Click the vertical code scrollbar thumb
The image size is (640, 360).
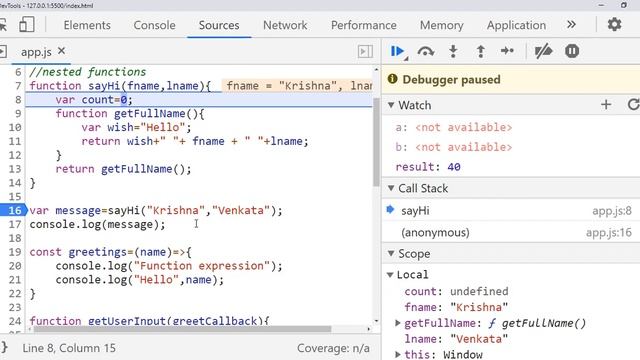click(376, 142)
